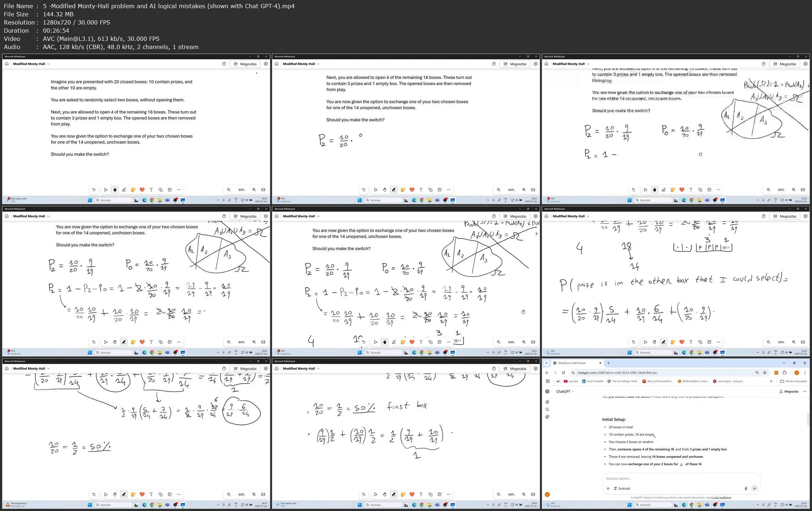The width and height of the screenshot is (812, 511).
Task: Open timer icon in problem-text-only whiteboard frame
Action: point(224,64)
